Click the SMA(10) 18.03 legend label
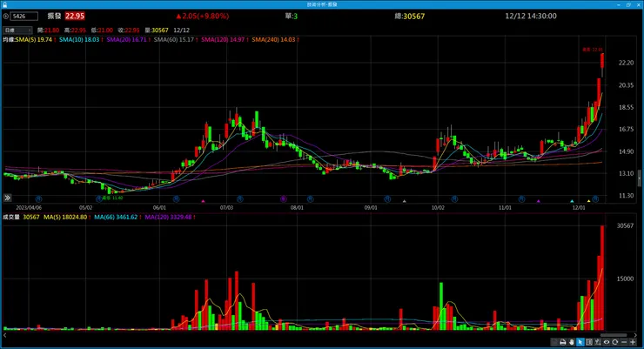644x349 pixels. pos(79,39)
